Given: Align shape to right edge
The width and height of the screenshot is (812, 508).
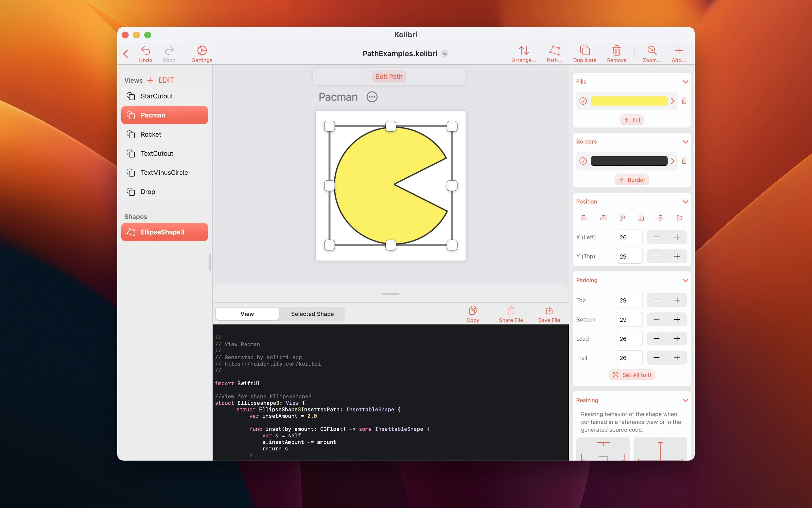Looking at the screenshot, I should click(603, 218).
